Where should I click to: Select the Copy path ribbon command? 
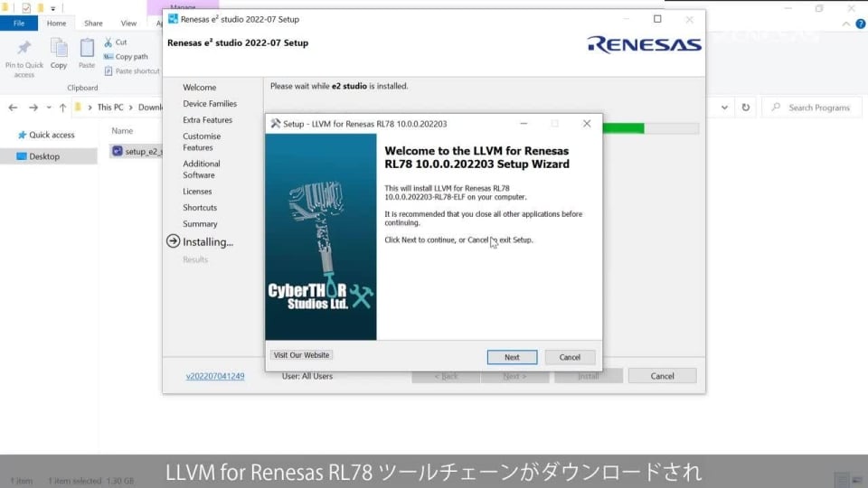[130, 56]
